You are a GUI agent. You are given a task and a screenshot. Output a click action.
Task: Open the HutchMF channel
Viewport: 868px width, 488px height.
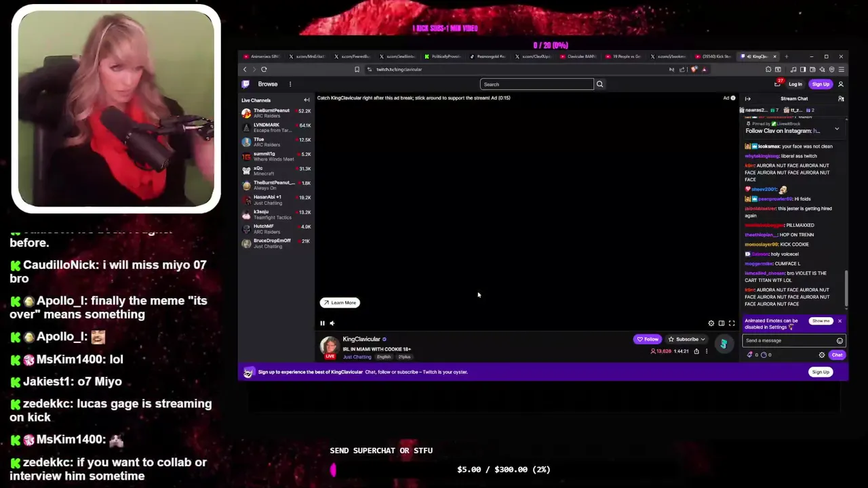tap(276, 228)
